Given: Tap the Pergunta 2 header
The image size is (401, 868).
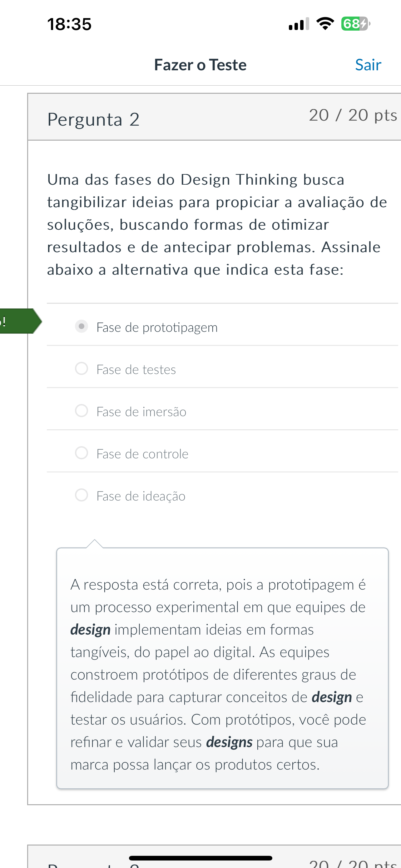Looking at the screenshot, I should tap(94, 119).
